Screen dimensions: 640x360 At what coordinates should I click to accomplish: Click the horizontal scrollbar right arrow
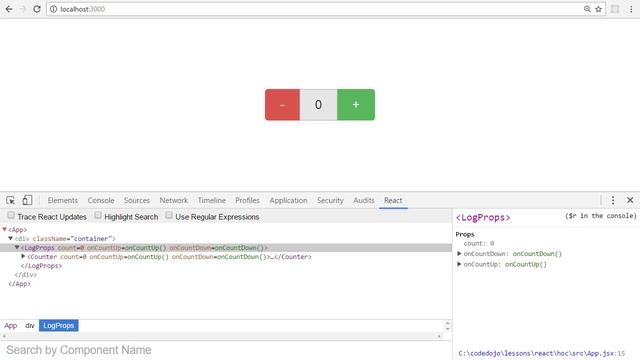click(x=439, y=336)
